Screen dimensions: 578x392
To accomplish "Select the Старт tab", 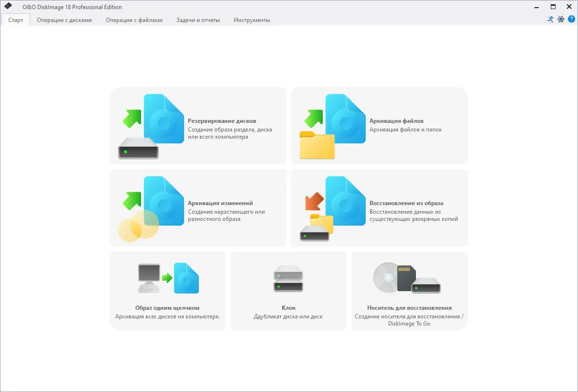I will (x=15, y=20).
